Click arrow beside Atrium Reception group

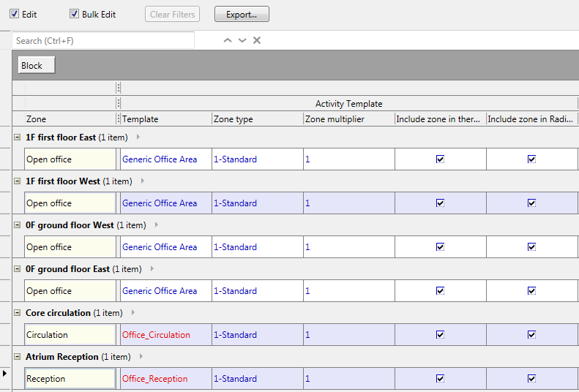(x=141, y=356)
